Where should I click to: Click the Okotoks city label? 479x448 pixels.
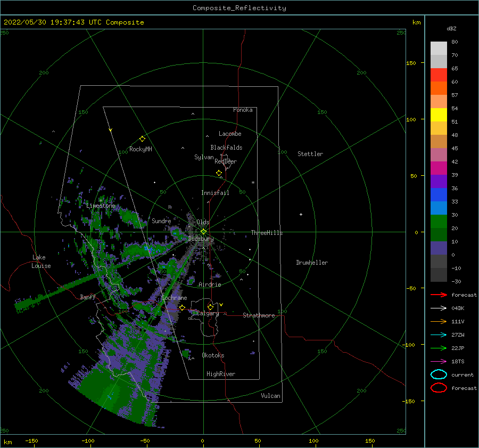[213, 355]
